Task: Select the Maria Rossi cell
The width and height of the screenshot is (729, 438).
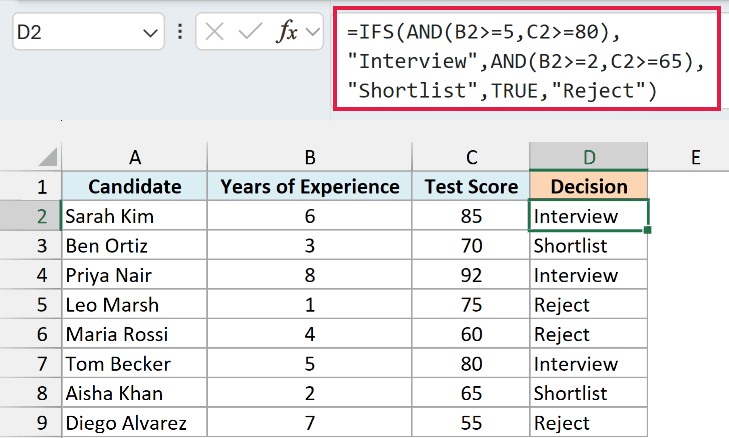Action: pyautogui.click(x=134, y=334)
